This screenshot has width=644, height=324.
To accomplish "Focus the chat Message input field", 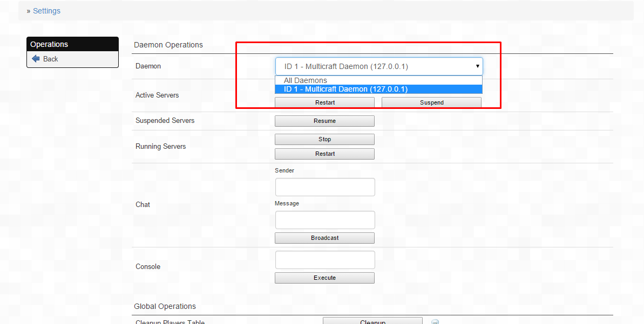I will (x=325, y=220).
